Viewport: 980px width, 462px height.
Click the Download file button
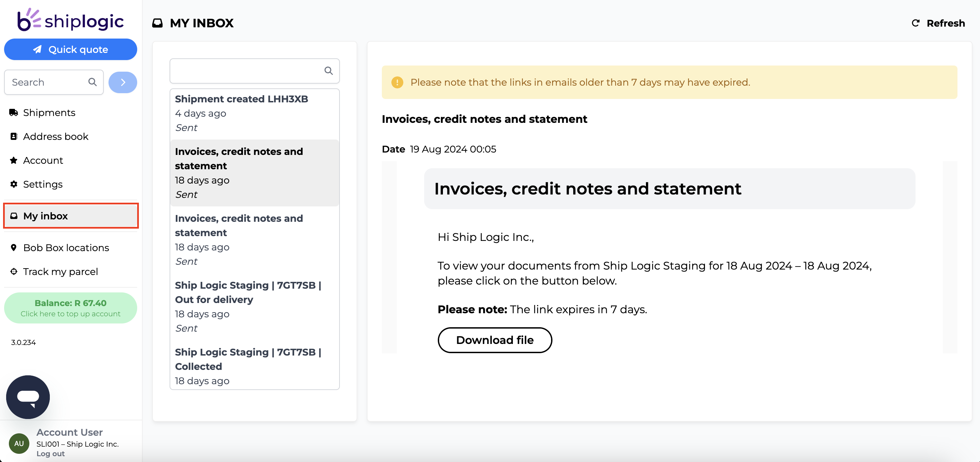pyautogui.click(x=495, y=340)
